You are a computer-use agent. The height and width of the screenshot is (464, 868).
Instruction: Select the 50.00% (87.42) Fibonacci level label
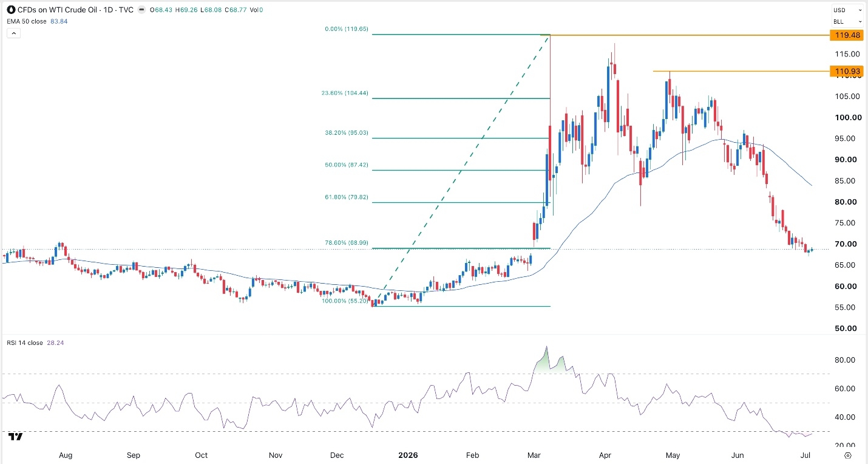pyautogui.click(x=345, y=165)
